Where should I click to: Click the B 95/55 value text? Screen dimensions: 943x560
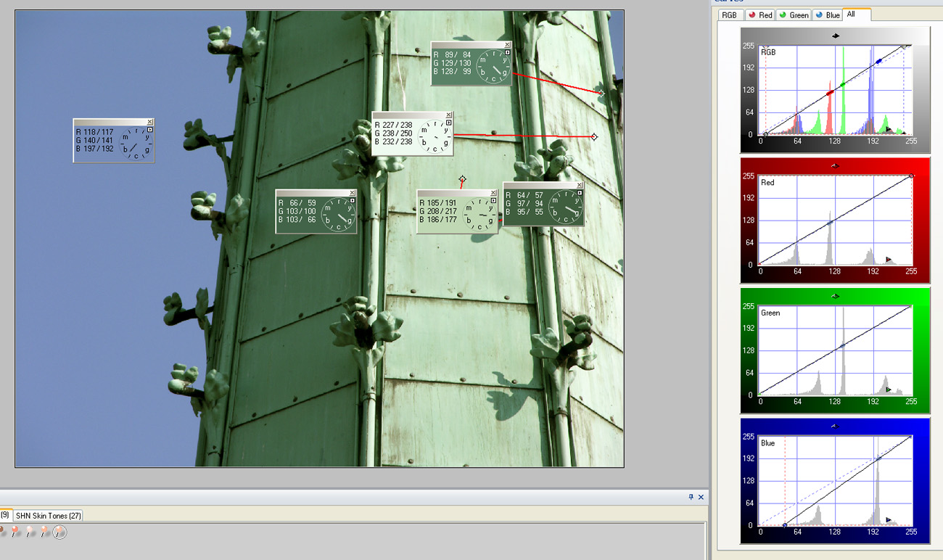click(x=525, y=212)
